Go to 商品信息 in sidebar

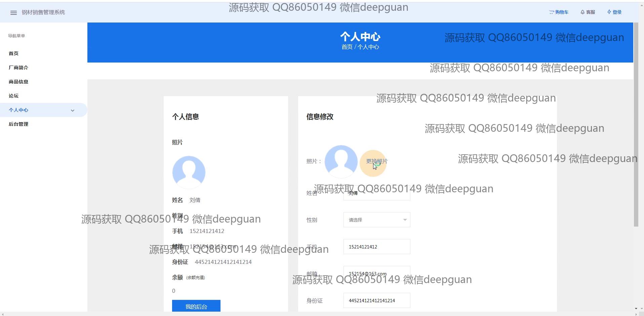point(18,82)
